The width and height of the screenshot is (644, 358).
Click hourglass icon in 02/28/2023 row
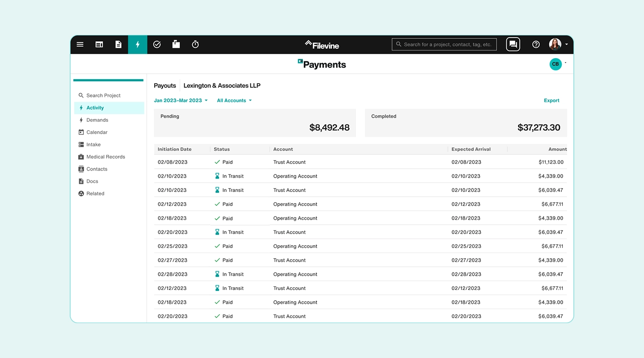point(217,274)
